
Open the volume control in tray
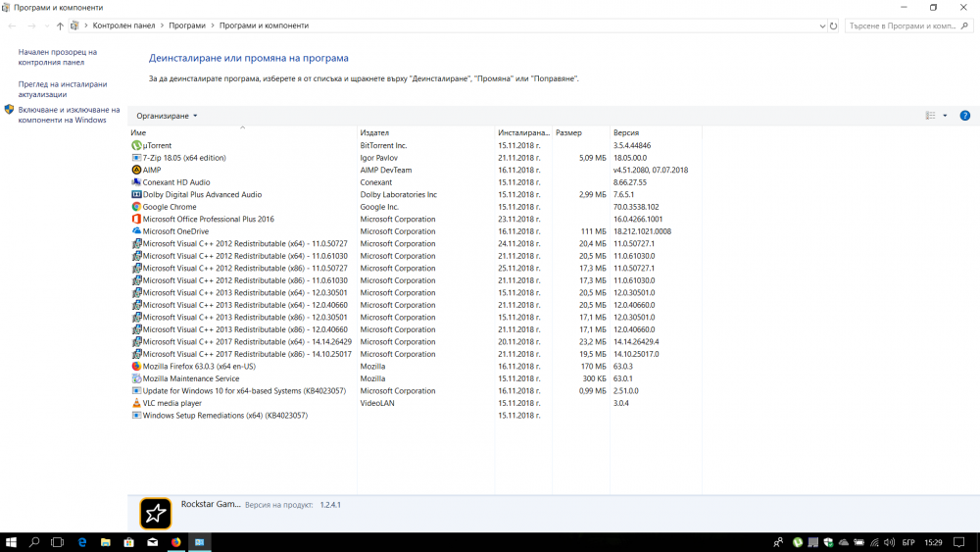pos(890,542)
